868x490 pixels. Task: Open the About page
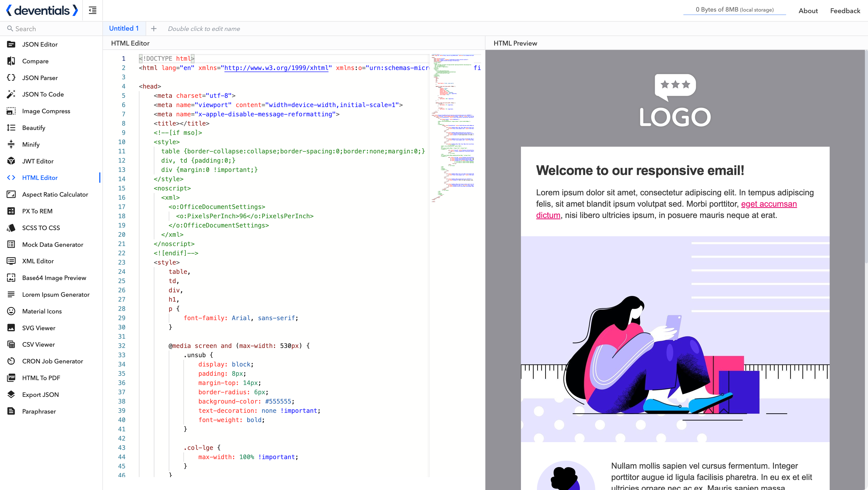[808, 11]
